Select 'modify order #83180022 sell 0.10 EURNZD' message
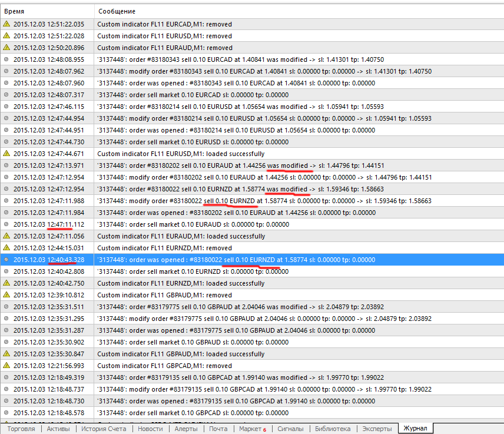 click(x=264, y=201)
